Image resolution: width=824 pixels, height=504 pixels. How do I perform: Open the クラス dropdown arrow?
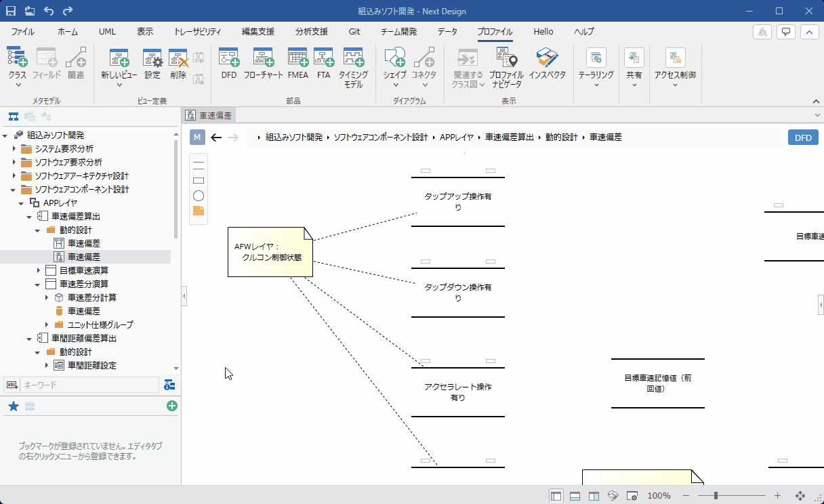tap(18, 85)
